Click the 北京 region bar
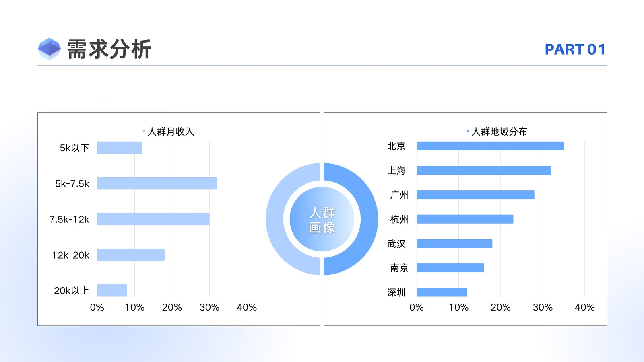This screenshot has width=644, height=362. click(490, 146)
